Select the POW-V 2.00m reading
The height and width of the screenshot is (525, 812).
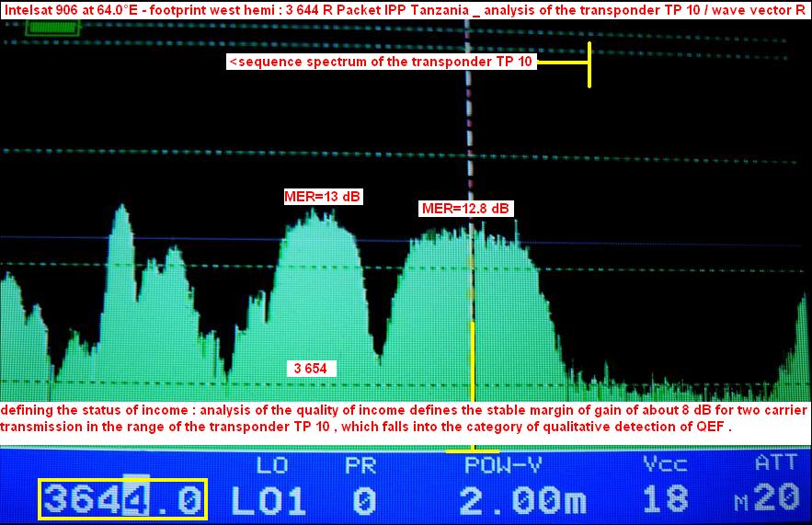pos(521,500)
